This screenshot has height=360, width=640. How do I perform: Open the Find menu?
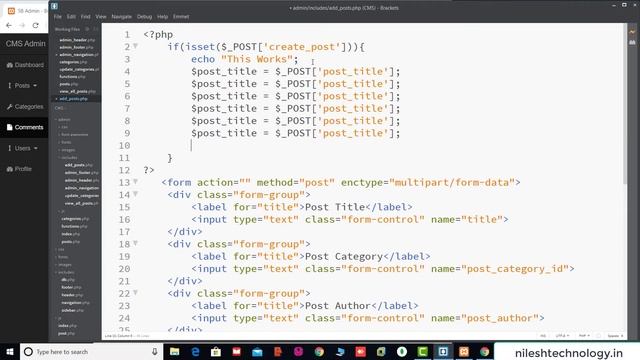85,17
